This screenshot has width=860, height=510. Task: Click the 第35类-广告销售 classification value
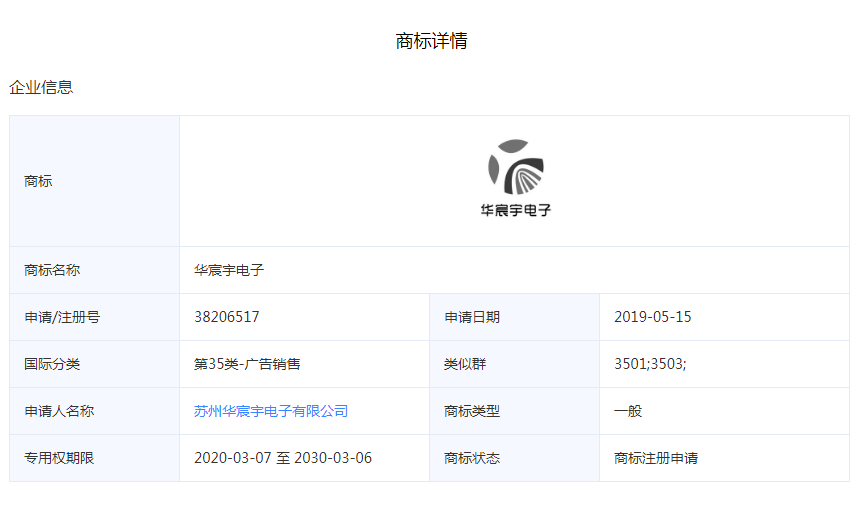coord(247,364)
